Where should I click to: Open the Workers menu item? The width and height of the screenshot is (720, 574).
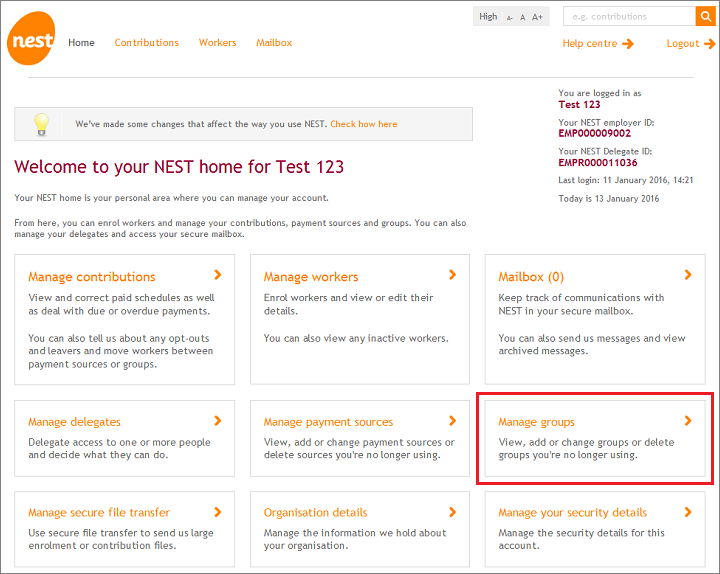coord(218,43)
